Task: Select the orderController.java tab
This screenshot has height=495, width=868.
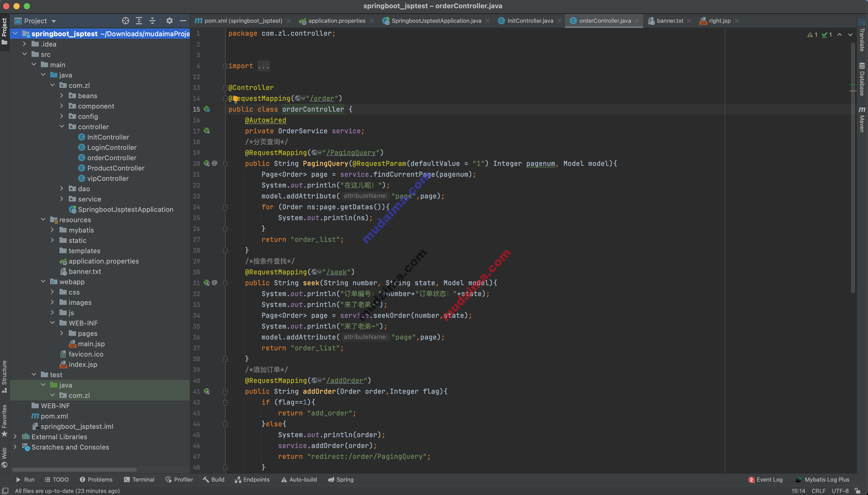Action: (601, 20)
